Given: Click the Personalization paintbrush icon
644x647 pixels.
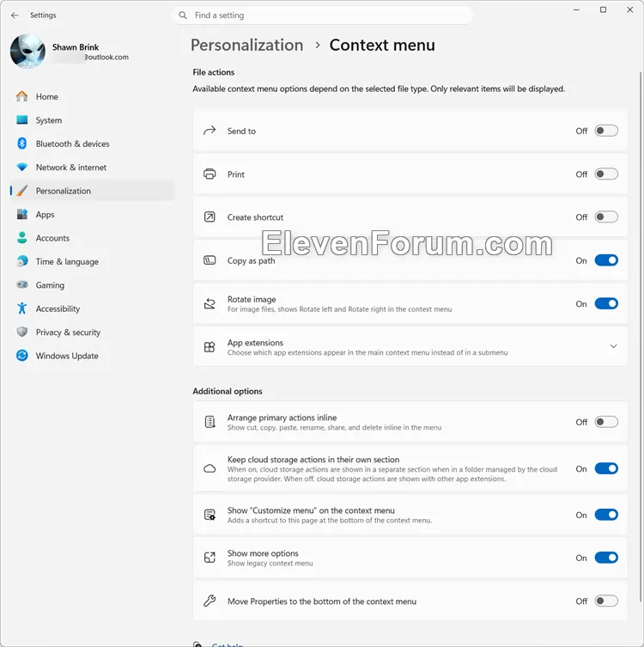Looking at the screenshot, I should pyautogui.click(x=21, y=191).
